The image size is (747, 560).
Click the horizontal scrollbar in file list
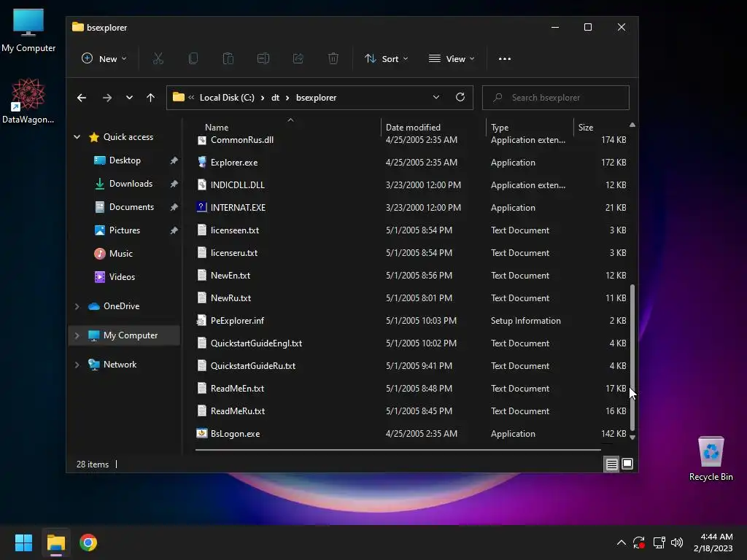[398, 449]
